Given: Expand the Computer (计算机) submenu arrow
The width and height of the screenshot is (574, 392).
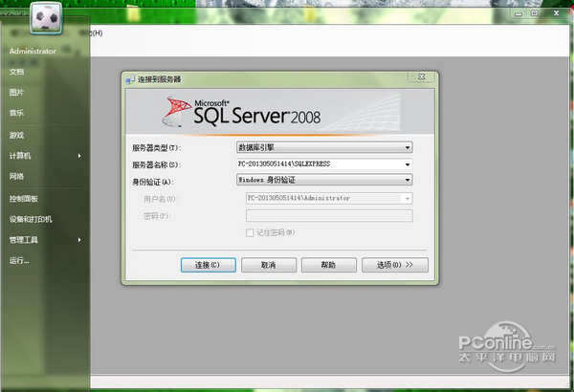Looking at the screenshot, I should pyautogui.click(x=79, y=156).
